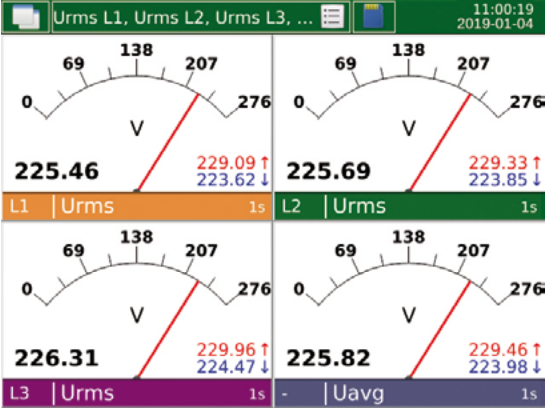Click L1 minimum value 223.62
This screenshot has width=546, height=408.
226,180
